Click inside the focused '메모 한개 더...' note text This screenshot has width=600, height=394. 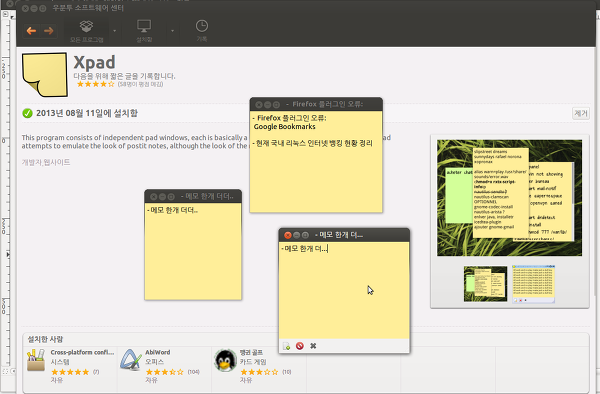click(304, 249)
